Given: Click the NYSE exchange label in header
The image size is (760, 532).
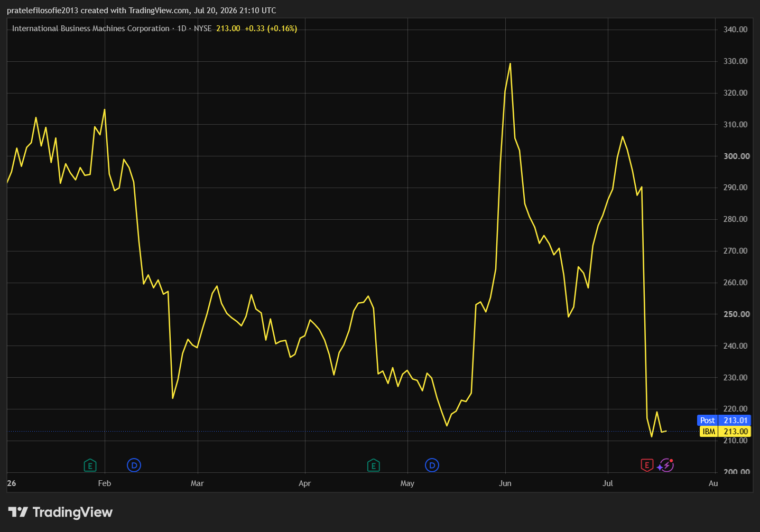Looking at the screenshot, I should tap(202, 29).
